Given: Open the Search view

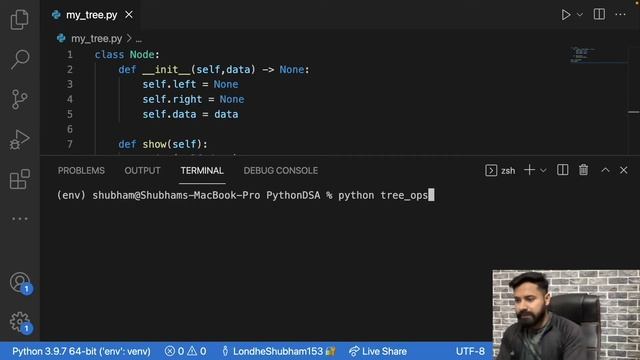Looking at the screenshot, I should pyautogui.click(x=20, y=59).
